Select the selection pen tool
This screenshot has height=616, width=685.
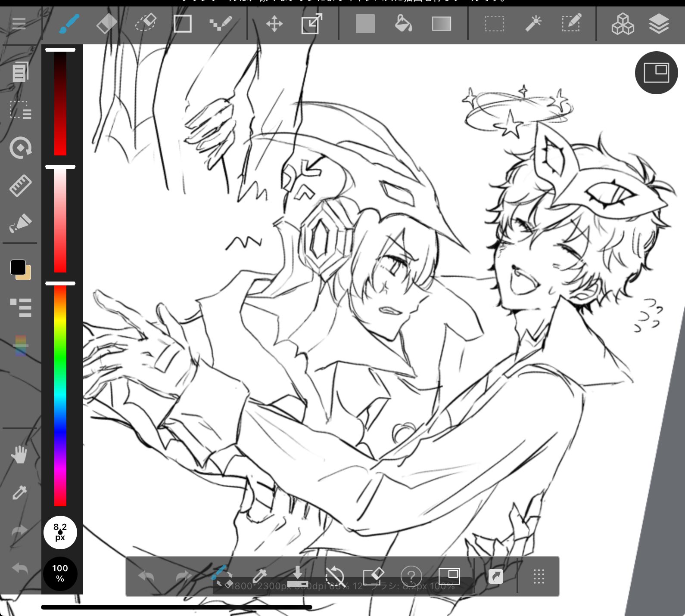[572, 23]
